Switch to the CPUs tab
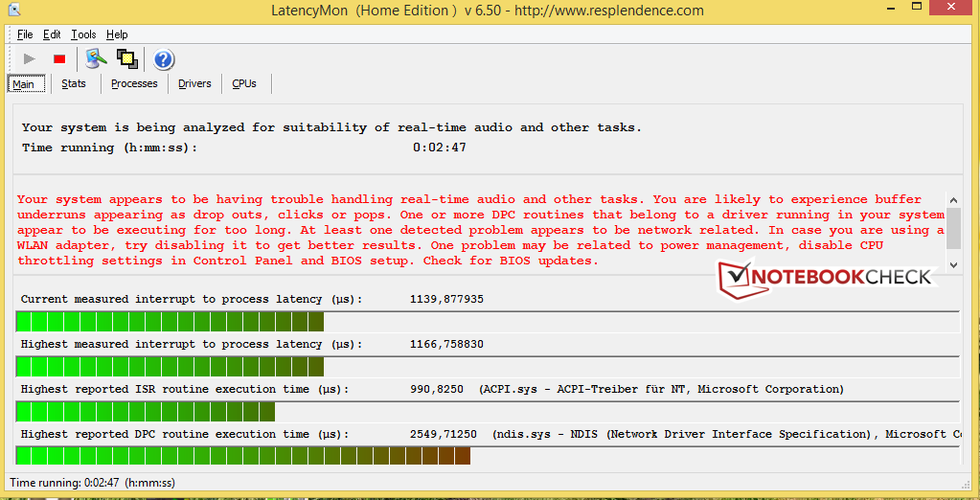The width and height of the screenshot is (980, 500). (x=243, y=83)
